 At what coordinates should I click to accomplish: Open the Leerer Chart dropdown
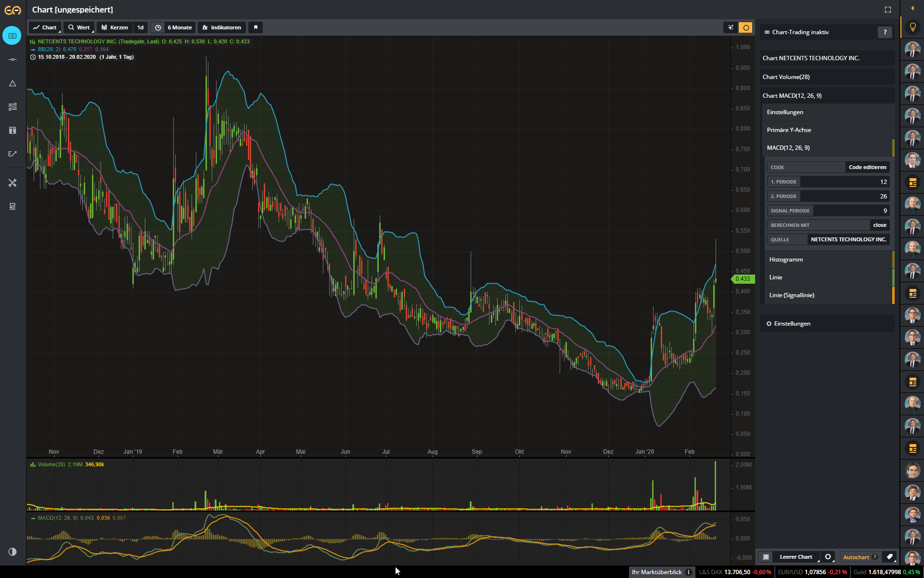pos(796,557)
